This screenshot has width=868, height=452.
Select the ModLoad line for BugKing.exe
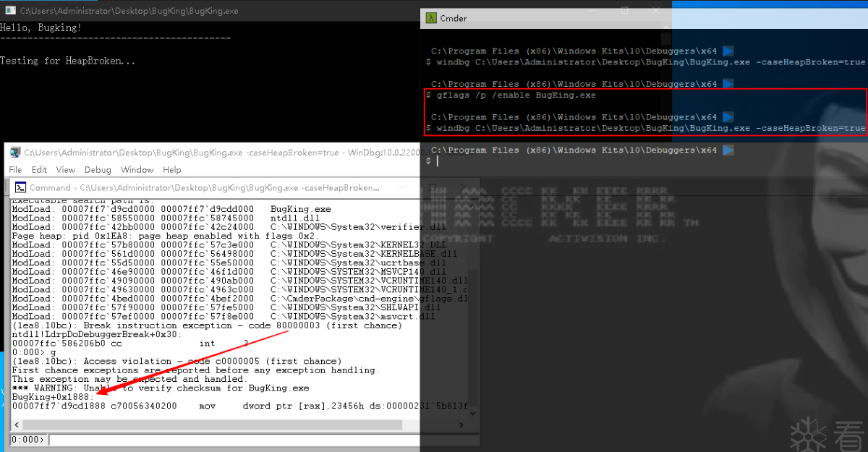(x=171, y=209)
